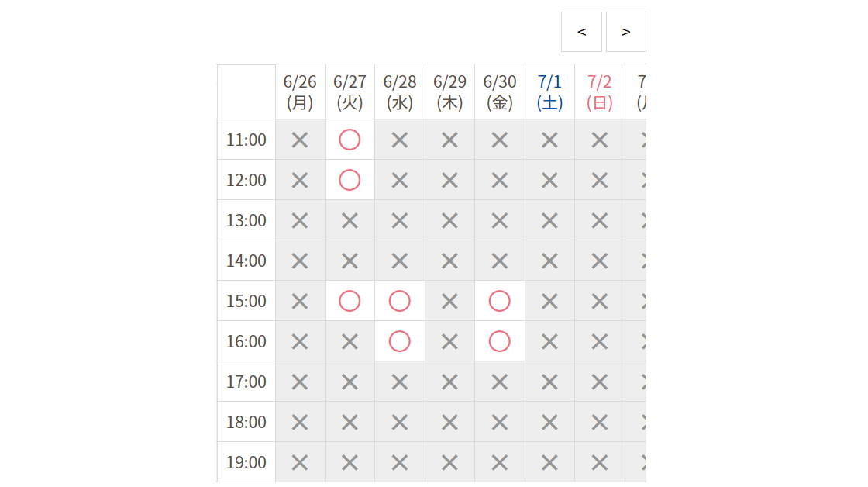Pick the 6/30 16:00 available circle

coord(500,341)
